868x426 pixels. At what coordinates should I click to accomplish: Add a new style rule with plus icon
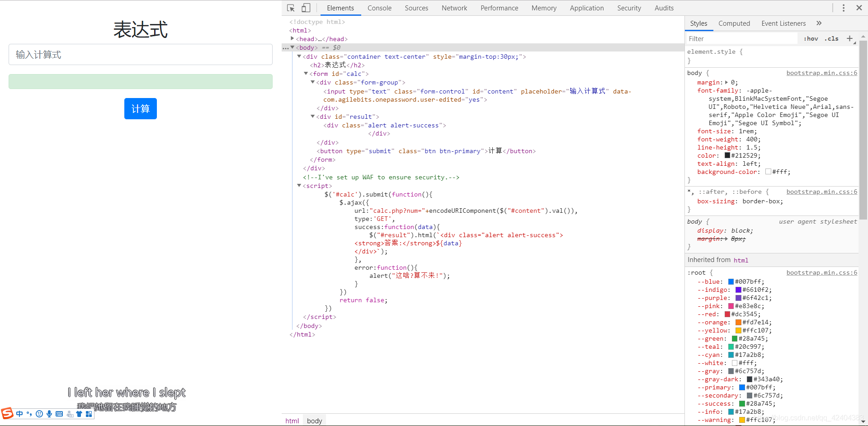[x=849, y=38]
